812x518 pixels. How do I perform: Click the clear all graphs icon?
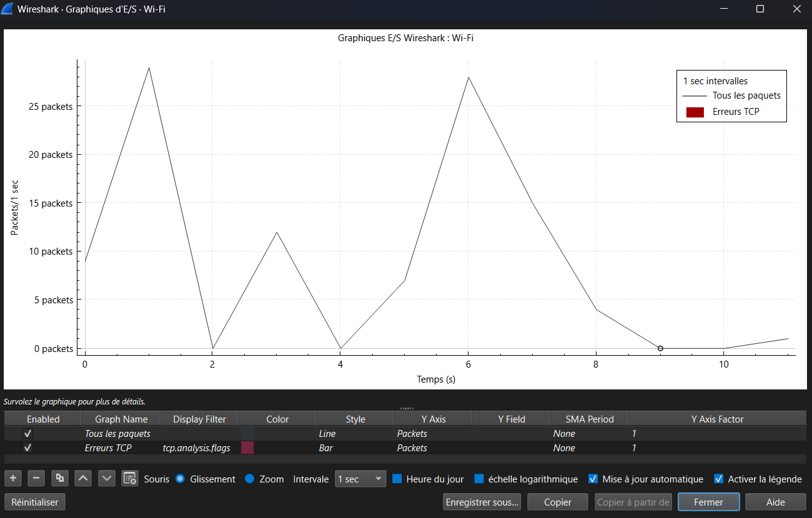coord(130,479)
